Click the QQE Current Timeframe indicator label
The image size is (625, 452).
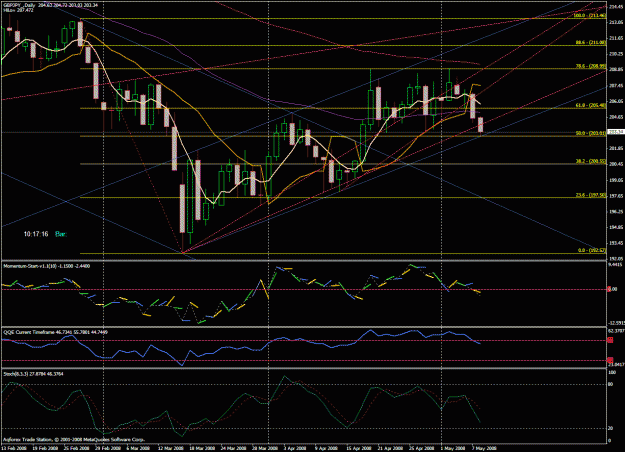click(53, 332)
